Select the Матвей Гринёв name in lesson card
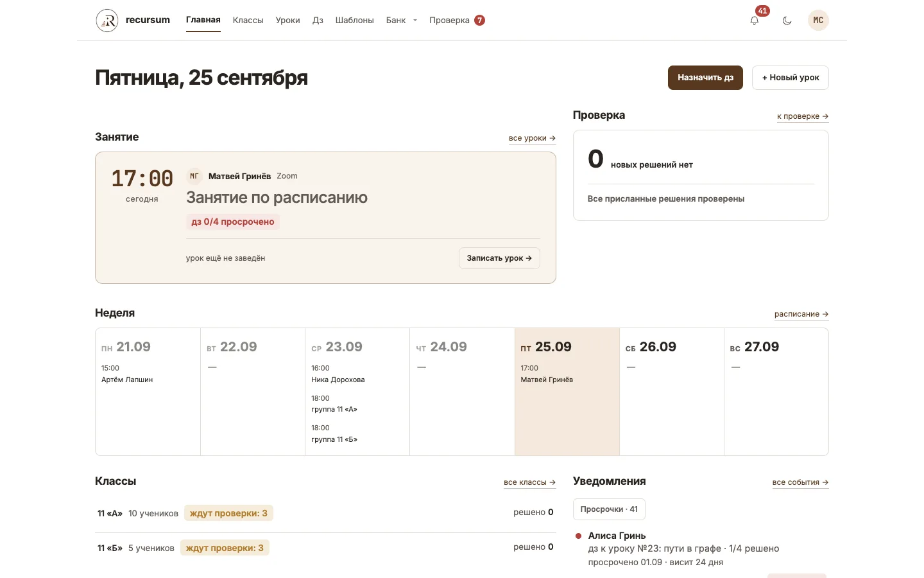This screenshot has height=578, width=924. (x=239, y=176)
